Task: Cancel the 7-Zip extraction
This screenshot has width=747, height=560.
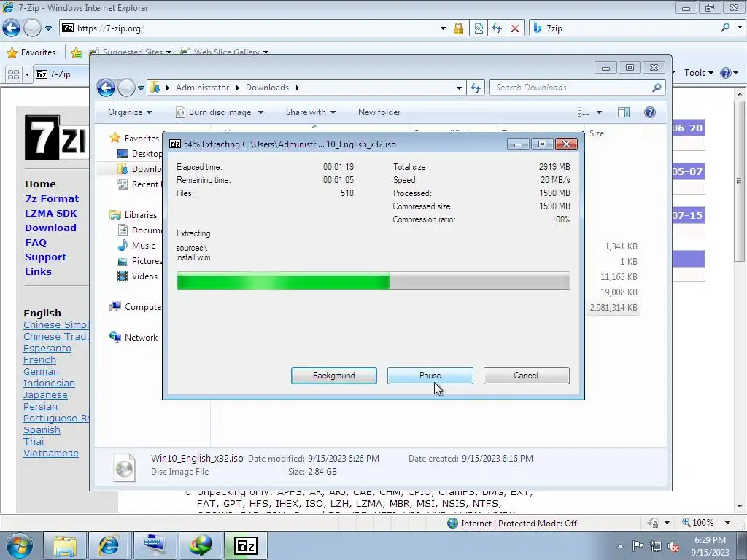Action: point(526,376)
